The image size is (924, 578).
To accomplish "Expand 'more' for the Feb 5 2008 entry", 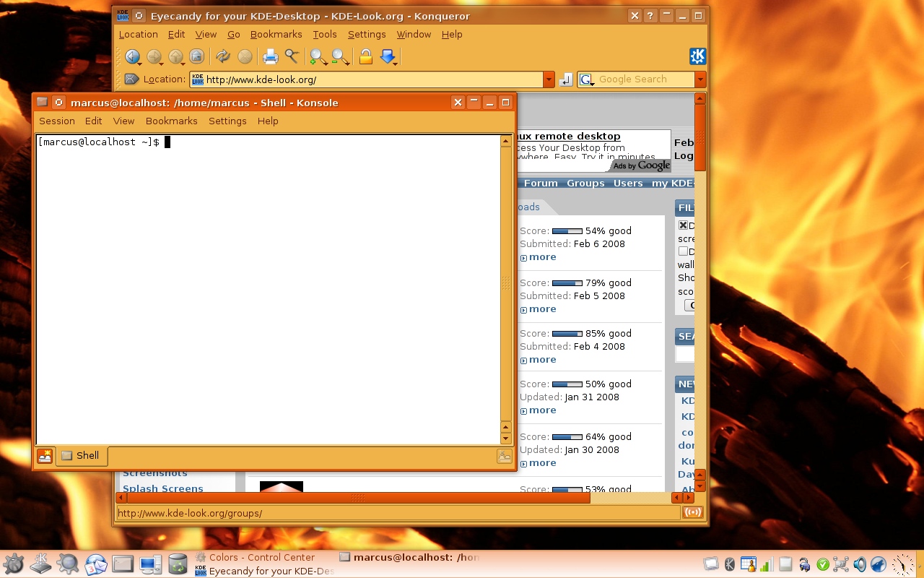I will pos(542,309).
